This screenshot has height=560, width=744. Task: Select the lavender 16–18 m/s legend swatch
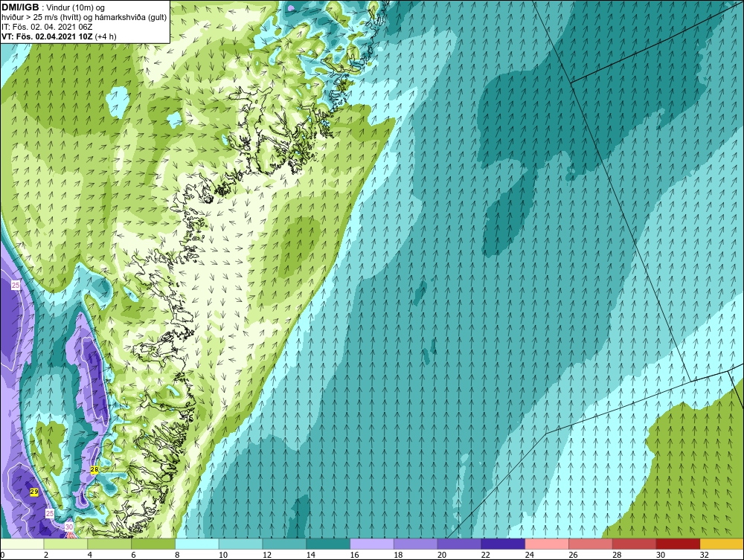[372, 544]
